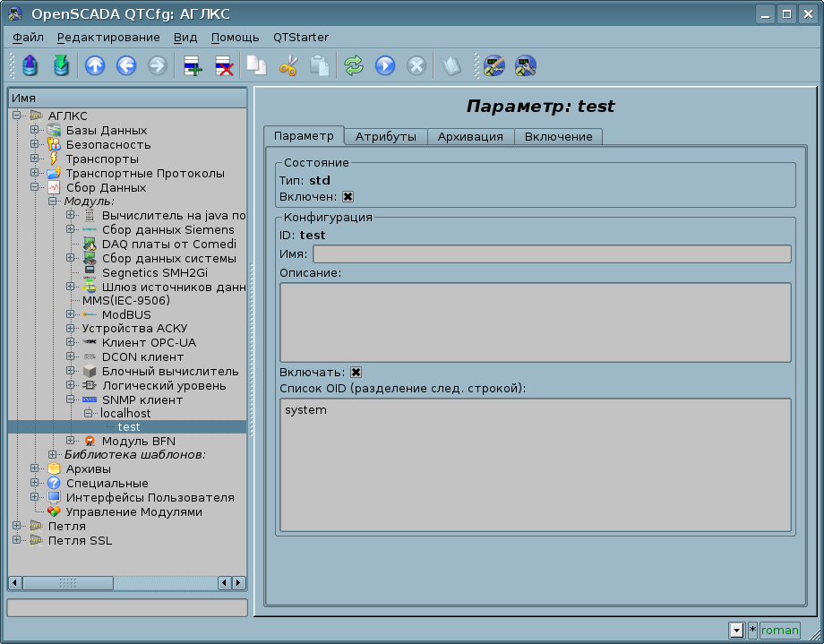Refresh the page with the green arrows icon
This screenshot has height=644, width=824.
point(354,65)
